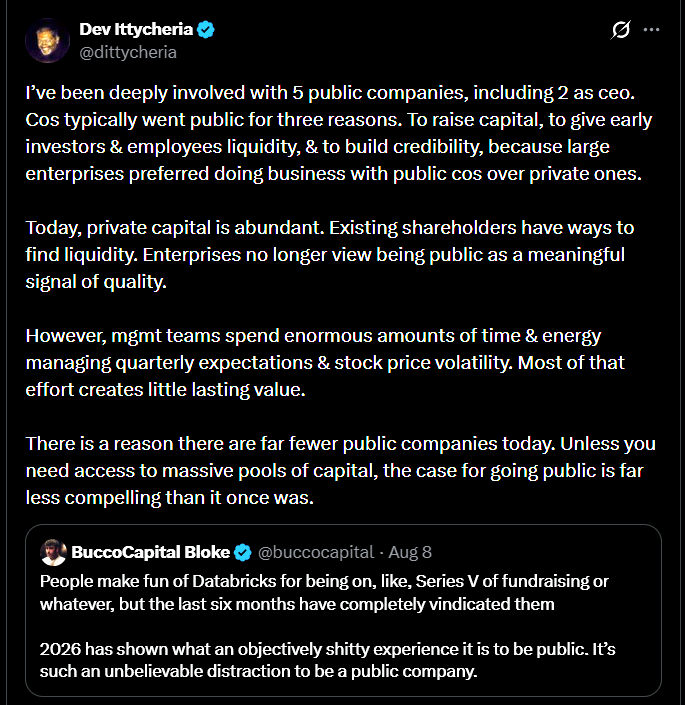Image resolution: width=685 pixels, height=705 pixels.
Task: Visit the Dev Ittycheria display name link
Action: pos(136,29)
